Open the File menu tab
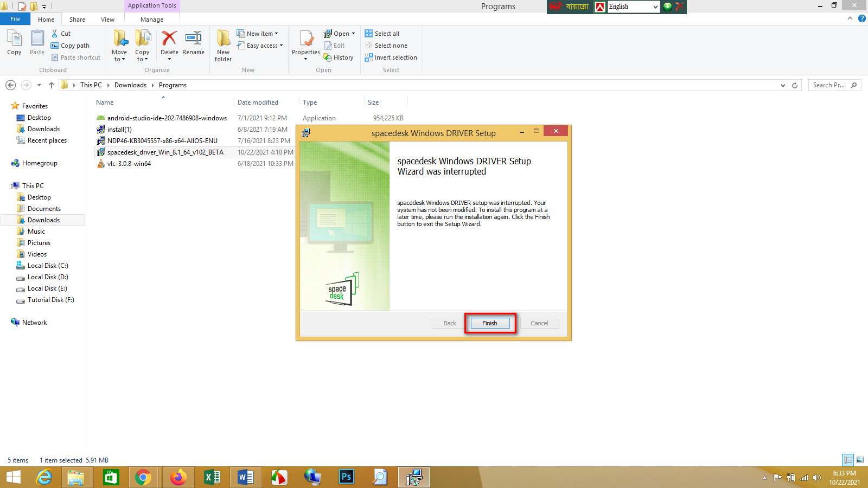868x488 pixels. [x=15, y=19]
